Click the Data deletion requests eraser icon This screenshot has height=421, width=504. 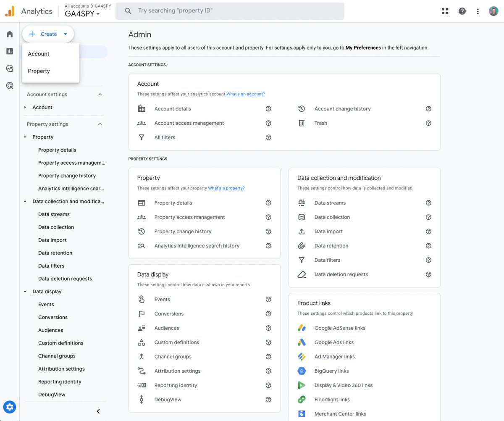coord(302,274)
